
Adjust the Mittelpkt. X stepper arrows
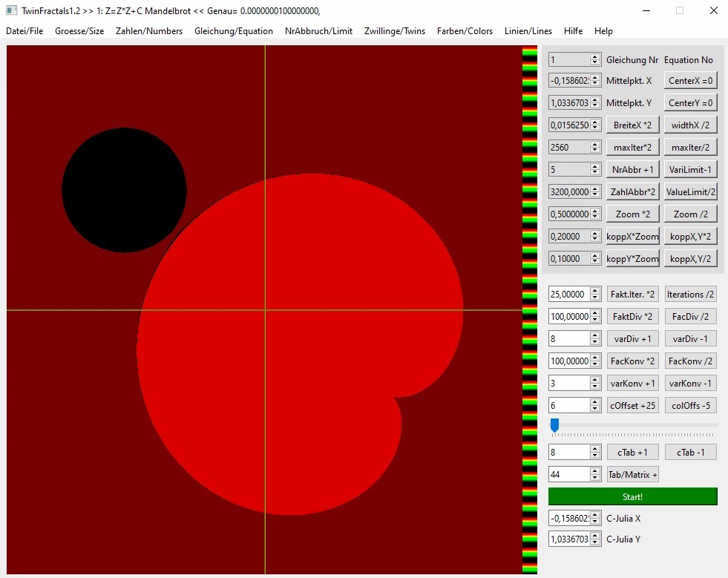[594, 81]
